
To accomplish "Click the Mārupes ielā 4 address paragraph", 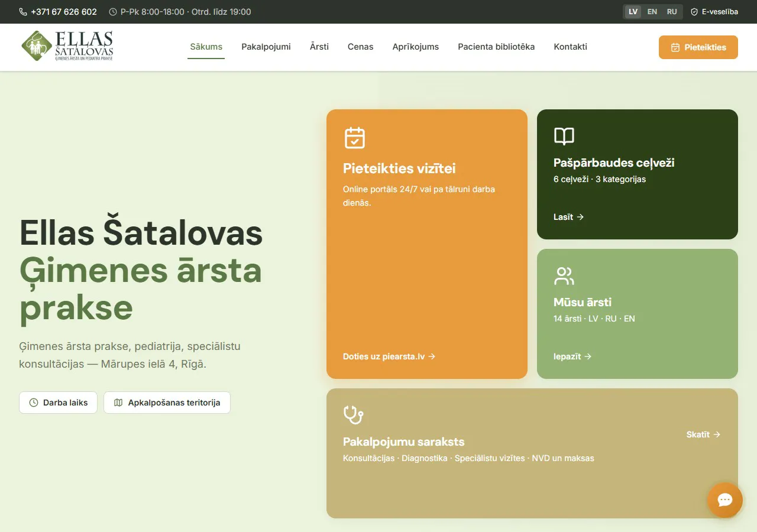I will [x=130, y=355].
